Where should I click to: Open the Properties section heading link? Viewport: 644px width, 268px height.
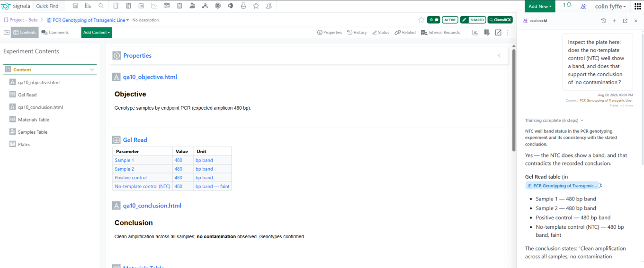tap(137, 56)
